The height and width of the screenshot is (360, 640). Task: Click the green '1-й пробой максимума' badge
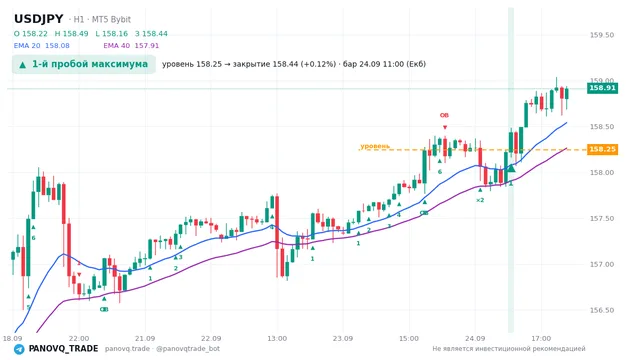point(84,64)
